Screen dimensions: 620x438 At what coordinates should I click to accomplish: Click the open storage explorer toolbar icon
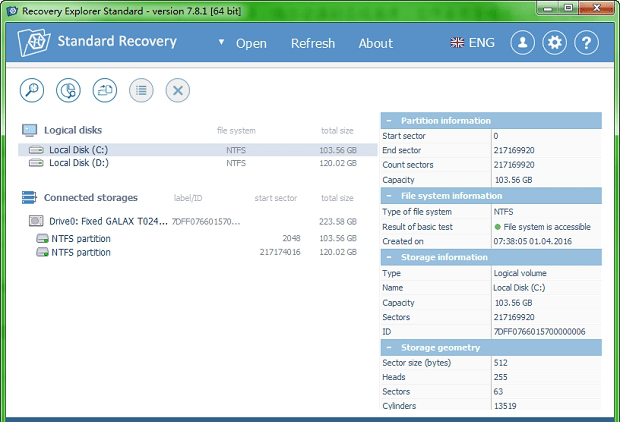(105, 91)
